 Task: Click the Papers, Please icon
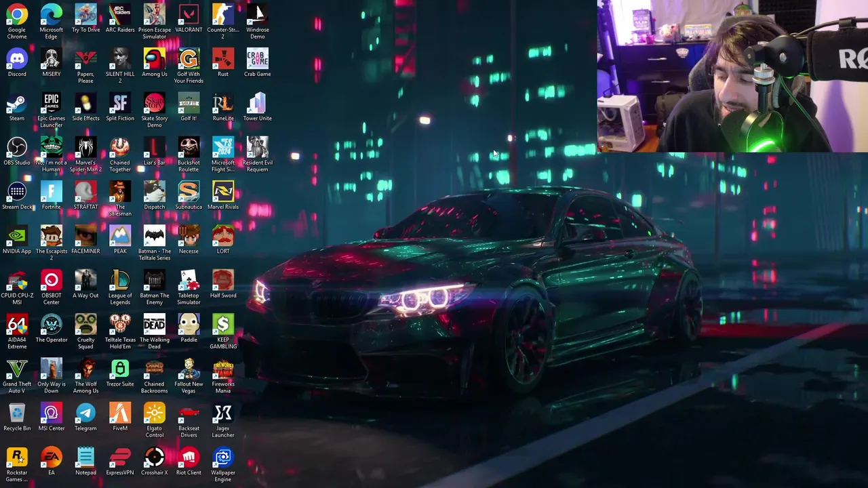pyautogui.click(x=85, y=58)
